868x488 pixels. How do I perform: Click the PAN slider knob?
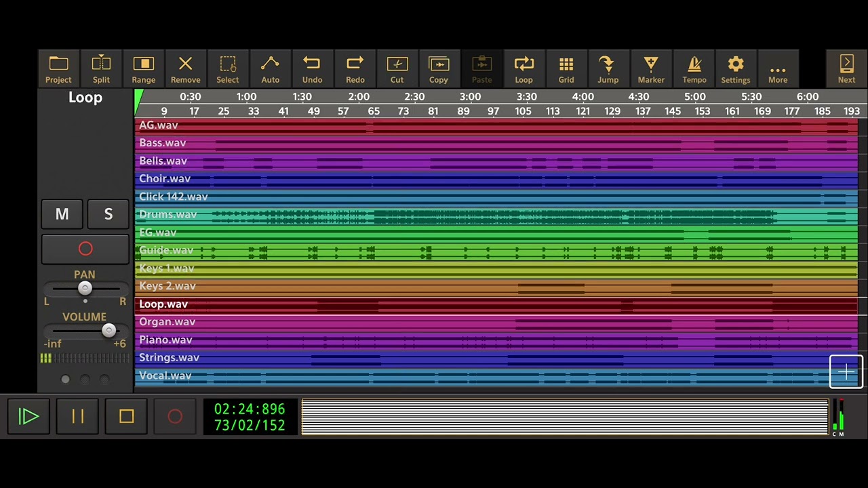pyautogui.click(x=85, y=288)
